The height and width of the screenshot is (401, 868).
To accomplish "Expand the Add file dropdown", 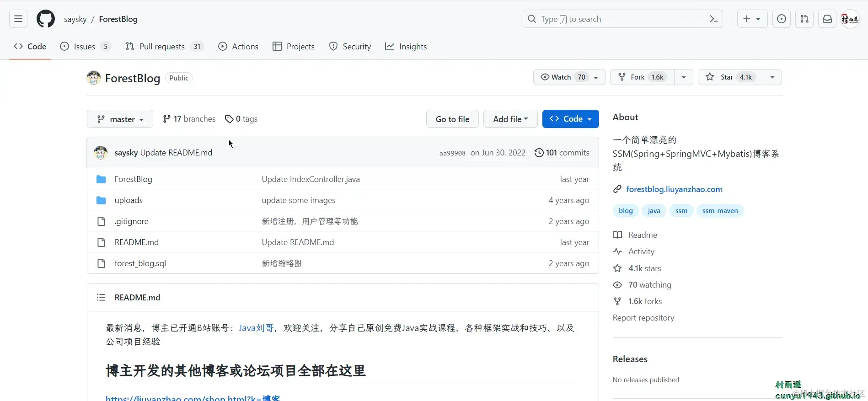I will [x=510, y=119].
